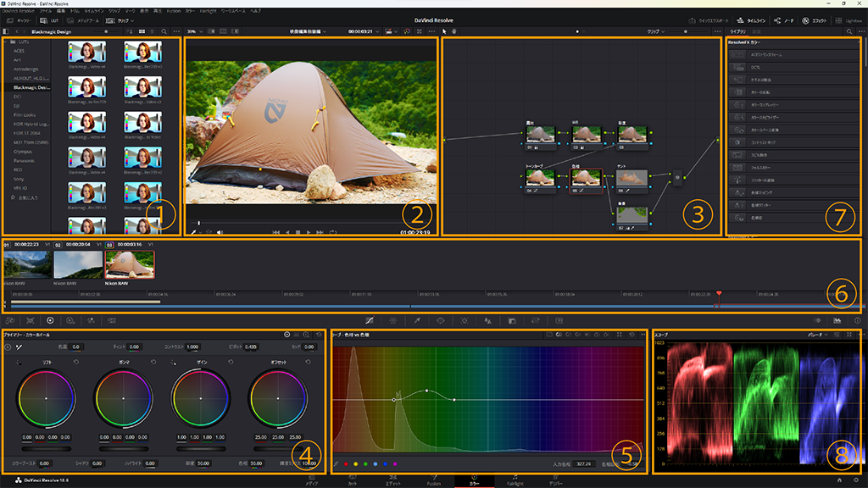
Task: Jump to next clip in viewer
Action: [x=320, y=232]
